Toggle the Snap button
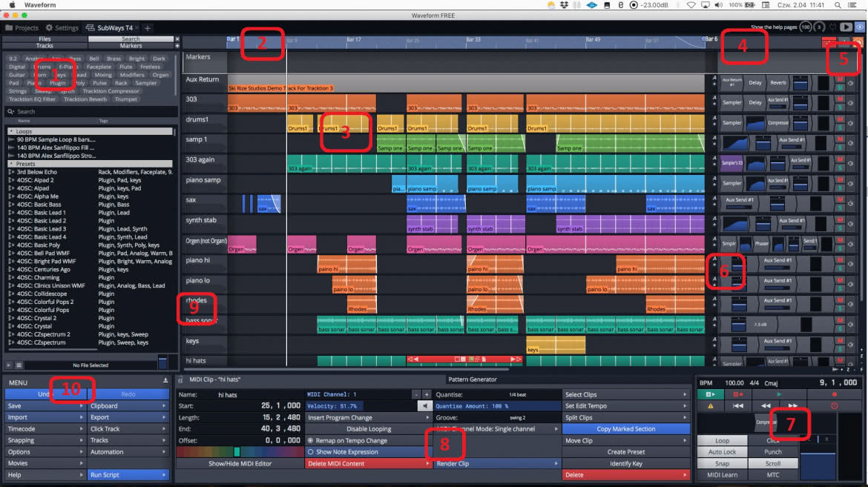This screenshot has height=487, width=868. pyautogui.click(x=722, y=464)
